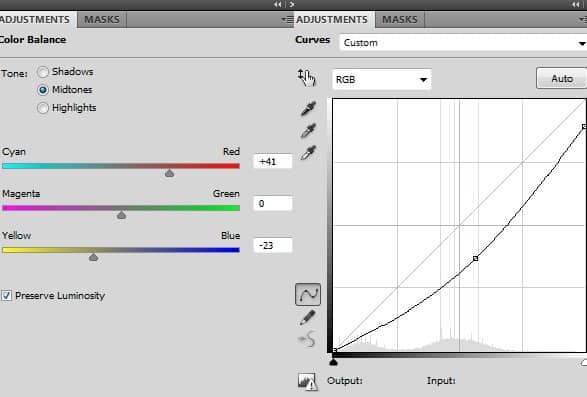This screenshot has width=587, height=397.
Task: Open the Curves preset dropdown showing Custom
Action: coord(463,43)
